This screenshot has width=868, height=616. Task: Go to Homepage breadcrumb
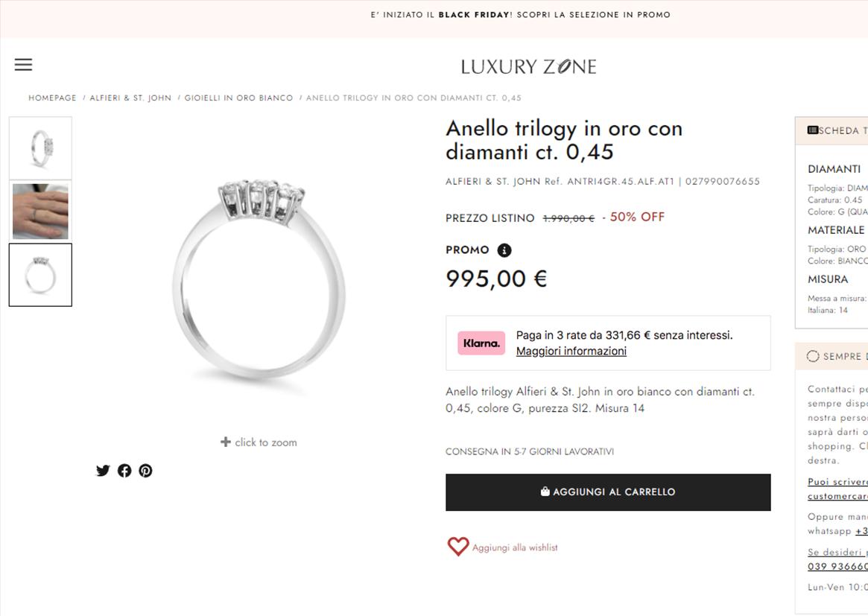[52, 98]
